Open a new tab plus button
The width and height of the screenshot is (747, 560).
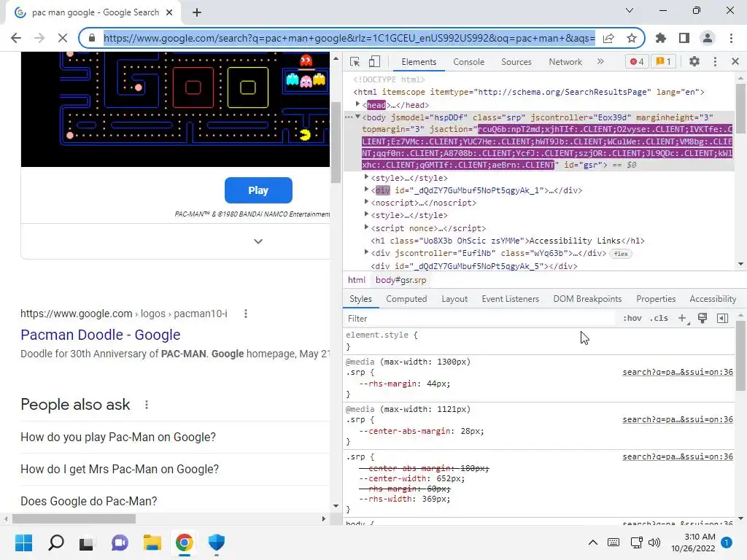[197, 12]
